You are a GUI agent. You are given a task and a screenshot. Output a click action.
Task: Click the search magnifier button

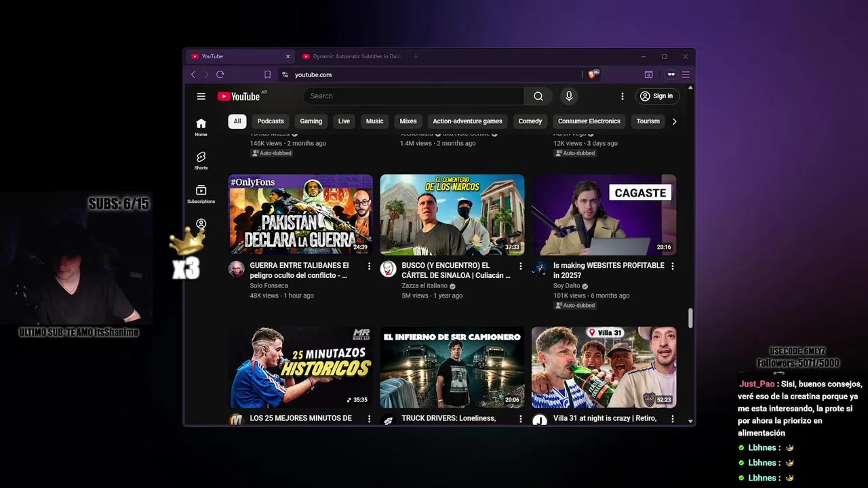(538, 96)
